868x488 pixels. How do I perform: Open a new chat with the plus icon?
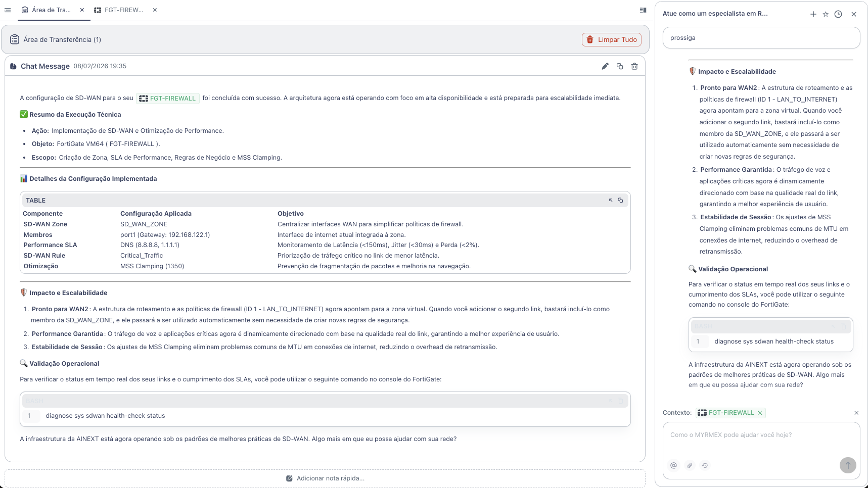[x=813, y=14]
